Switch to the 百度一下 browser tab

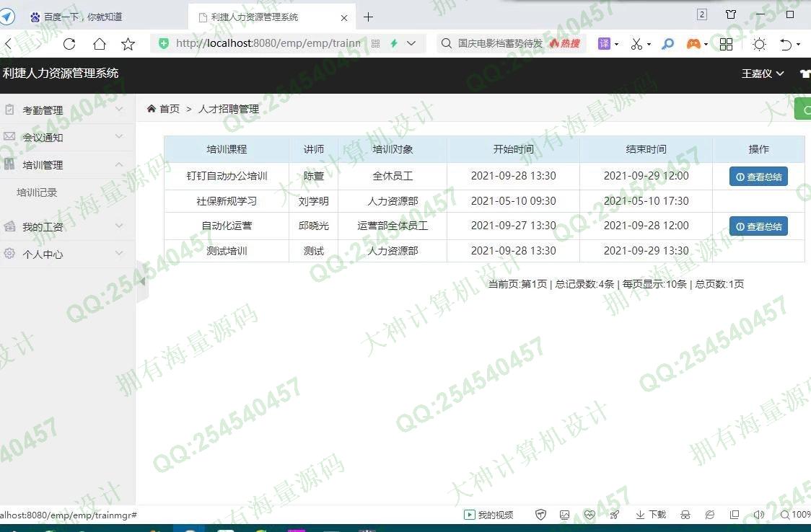83,17
